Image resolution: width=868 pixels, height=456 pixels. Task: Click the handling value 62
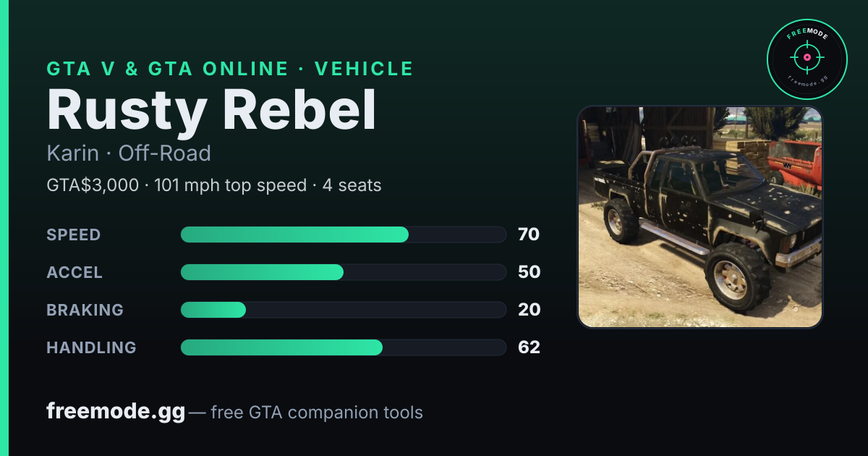pyautogui.click(x=529, y=347)
